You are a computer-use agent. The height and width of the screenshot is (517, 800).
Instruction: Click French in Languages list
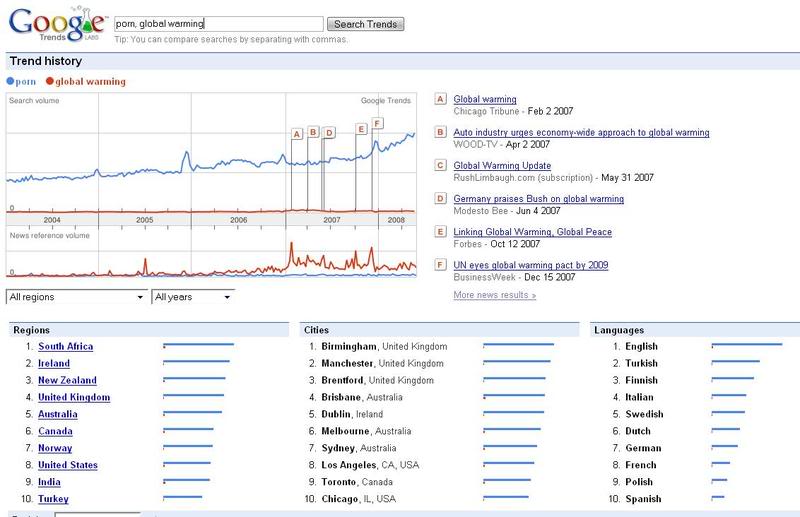[x=641, y=465]
